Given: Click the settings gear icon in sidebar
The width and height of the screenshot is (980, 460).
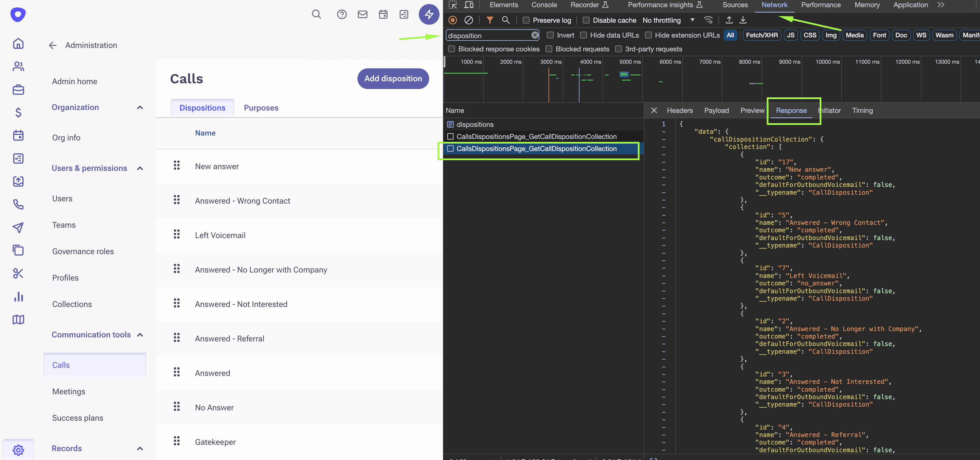Looking at the screenshot, I should click(x=18, y=450).
